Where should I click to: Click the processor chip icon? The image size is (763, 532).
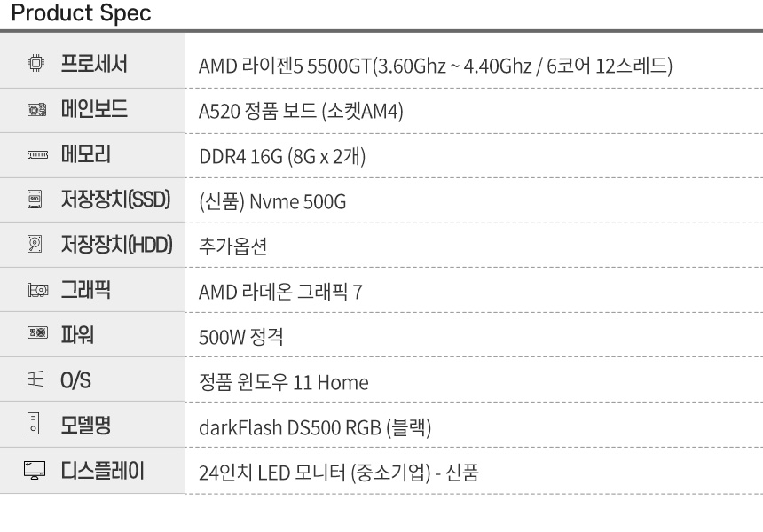tap(36, 65)
